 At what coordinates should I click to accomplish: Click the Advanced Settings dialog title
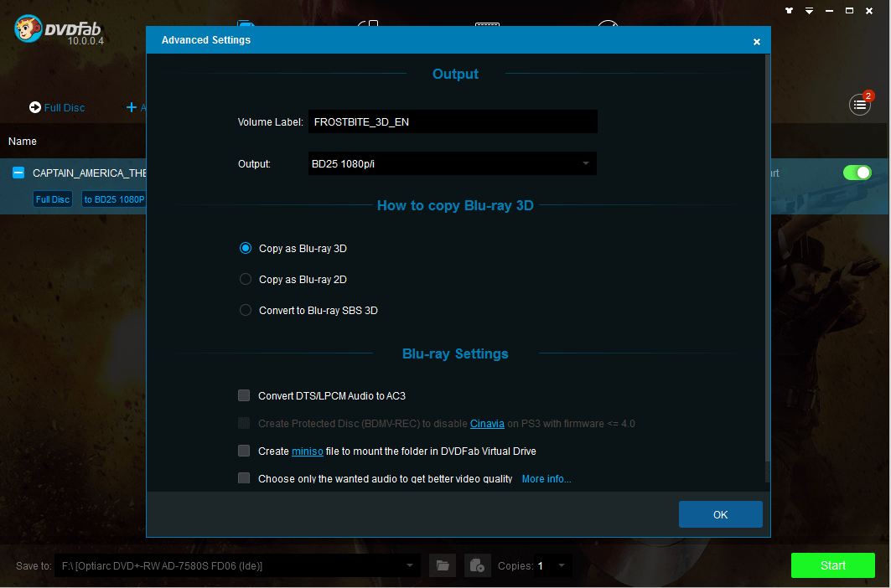(206, 39)
